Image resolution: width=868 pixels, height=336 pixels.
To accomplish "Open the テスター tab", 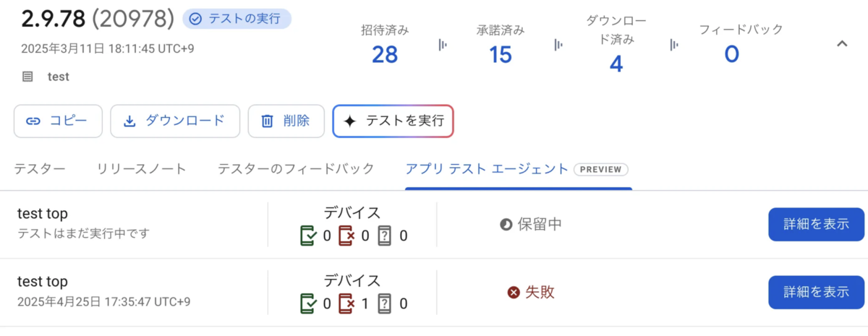I will tap(40, 169).
